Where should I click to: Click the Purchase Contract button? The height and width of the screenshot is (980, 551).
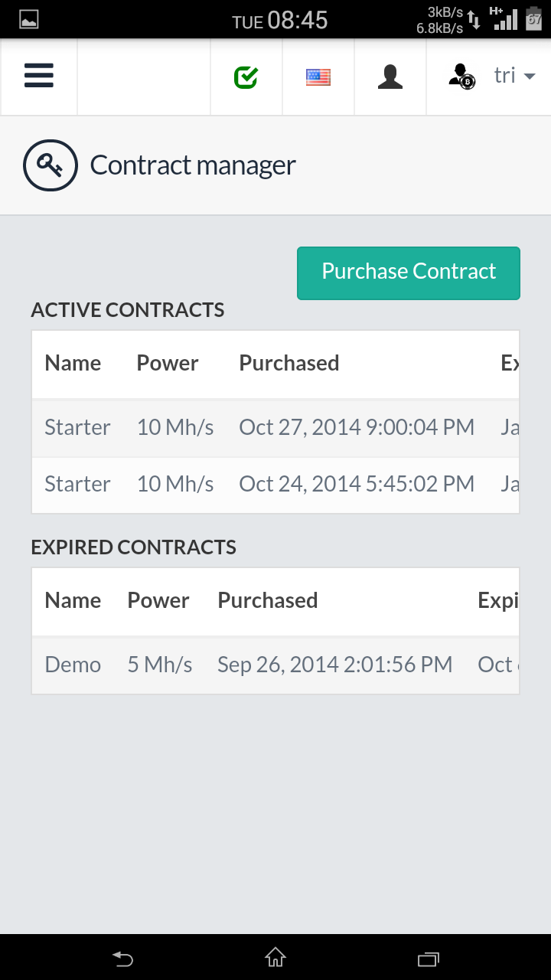(x=409, y=273)
